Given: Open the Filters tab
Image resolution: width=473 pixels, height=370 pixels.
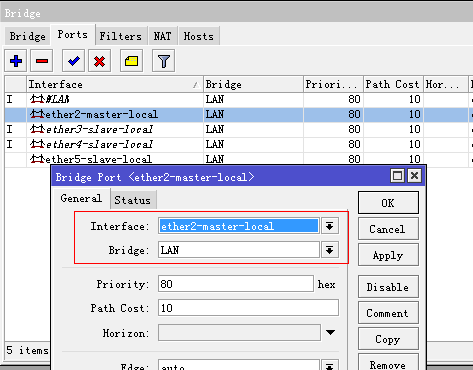Looking at the screenshot, I should 121,36.
